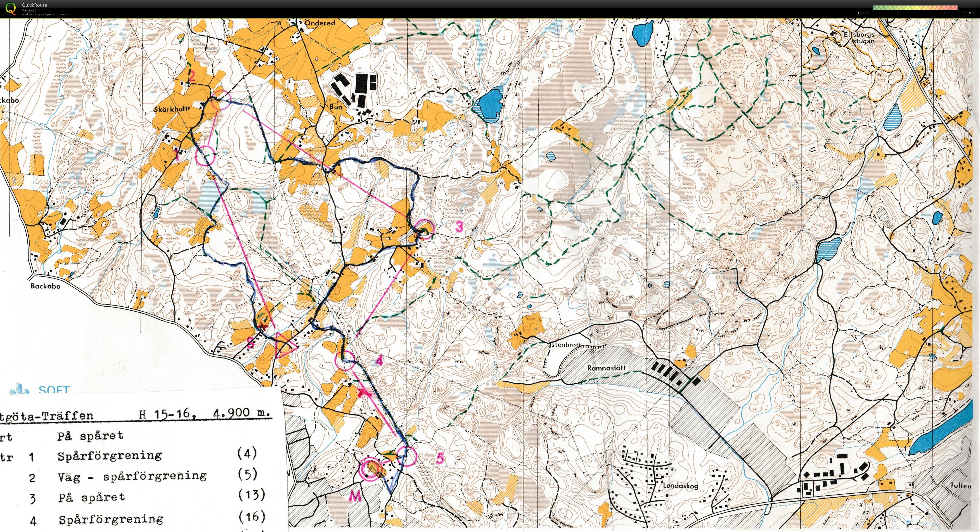
Task: Click the Ramnaslätt label
Action: point(607,368)
